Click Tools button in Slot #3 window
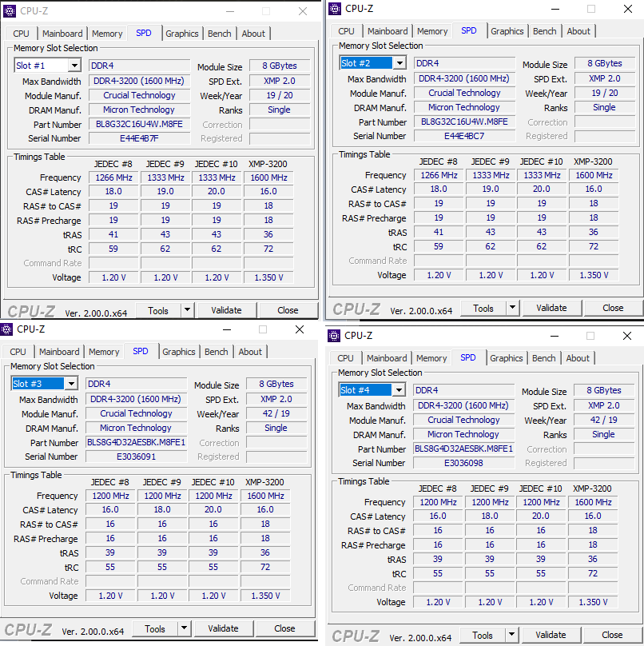The height and width of the screenshot is (646, 644). tap(155, 628)
